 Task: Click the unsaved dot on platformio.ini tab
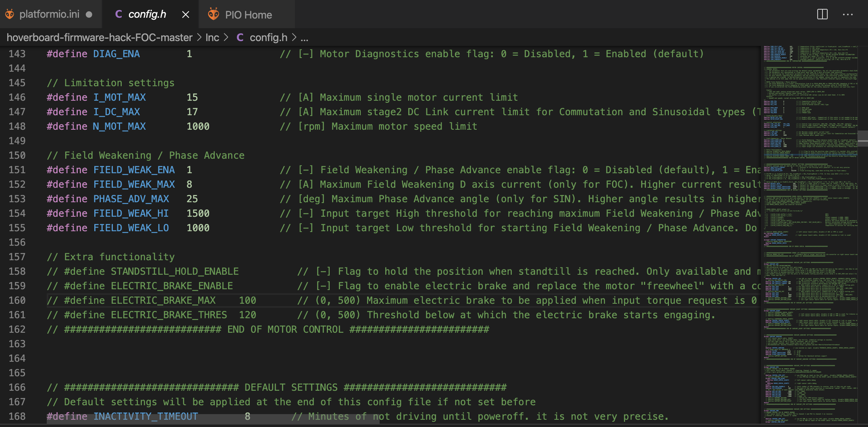click(89, 15)
